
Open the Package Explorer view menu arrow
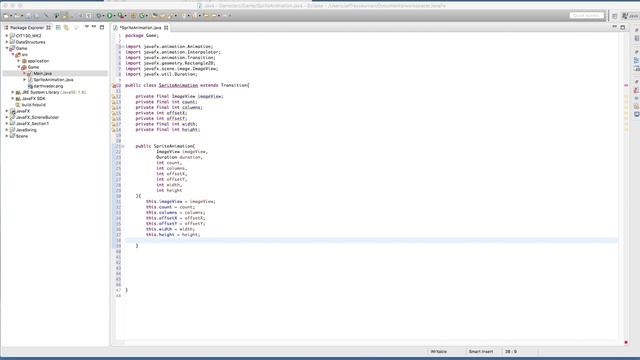click(87, 27)
